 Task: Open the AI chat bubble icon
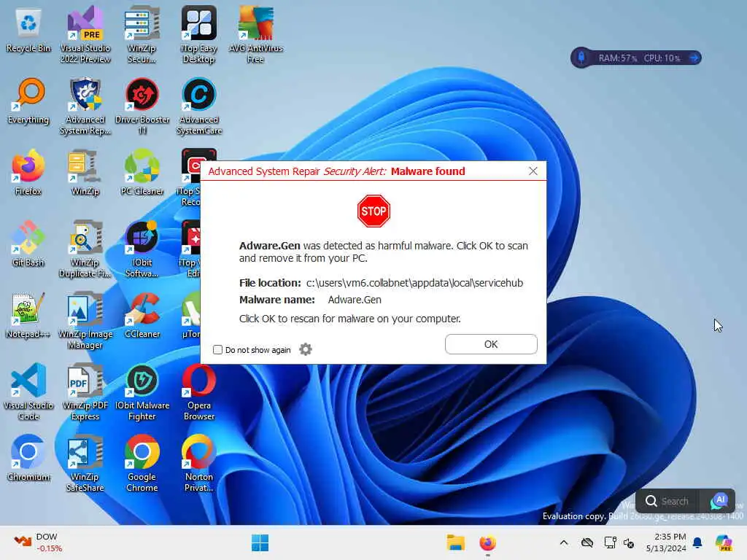click(719, 501)
